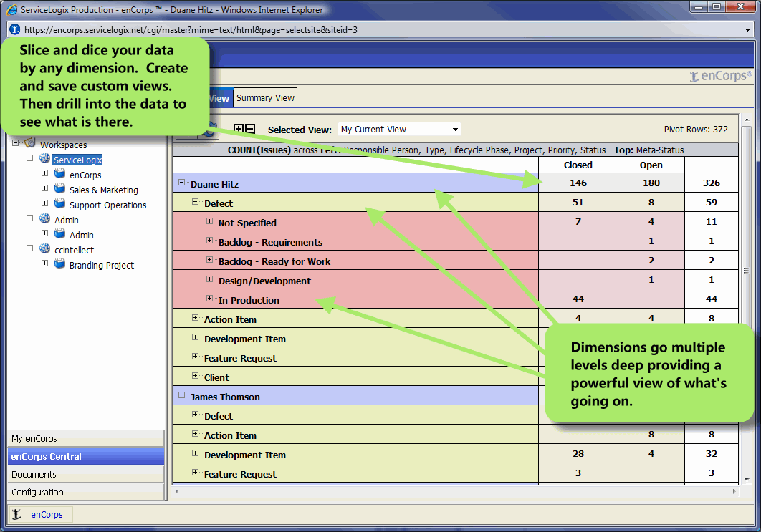Click the database icon beside Branding Project
The image size is (761, 532).
(60, 263)
